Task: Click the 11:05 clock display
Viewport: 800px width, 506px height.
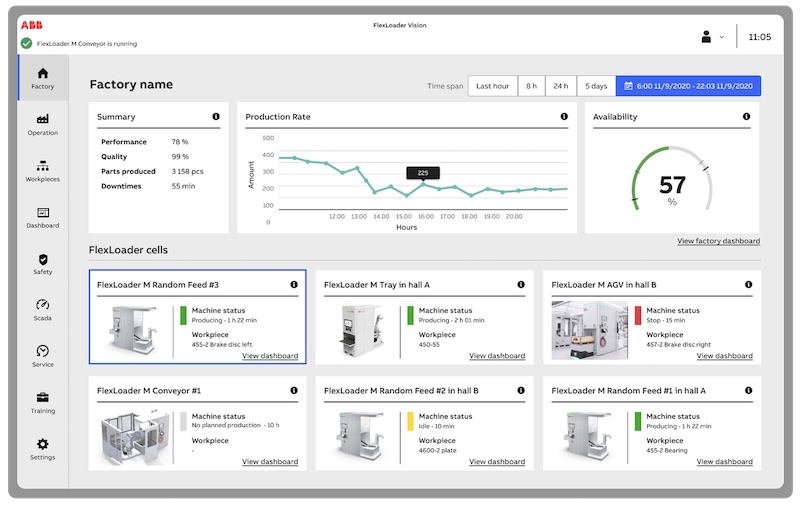Action: point(760,37)
